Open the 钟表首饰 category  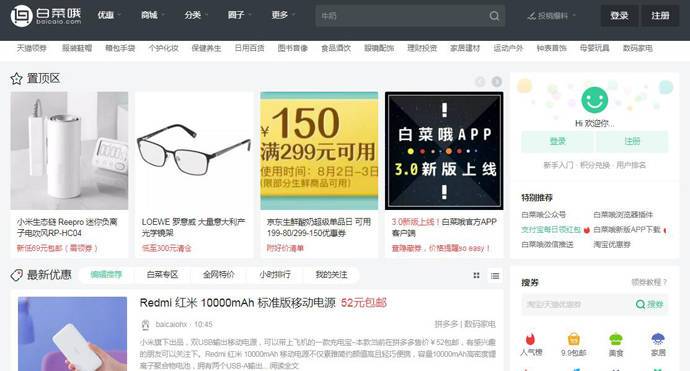551,48
